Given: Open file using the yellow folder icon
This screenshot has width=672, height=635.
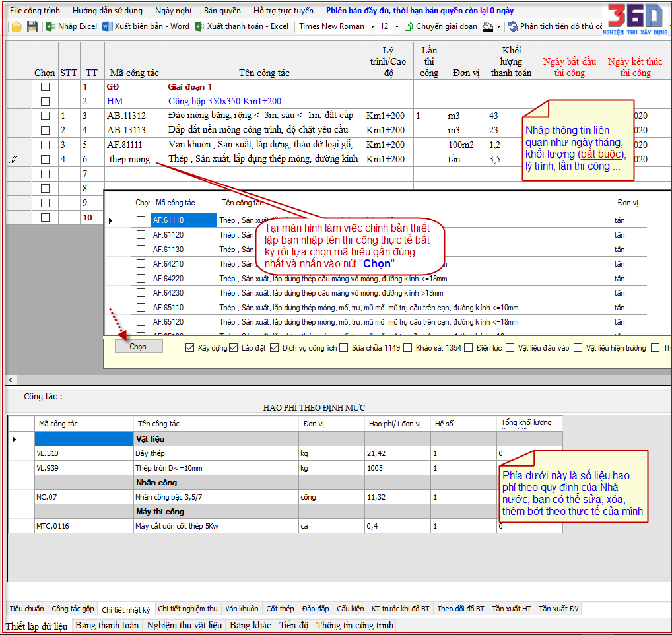Looking at the screenshot, I should point(17,26).
